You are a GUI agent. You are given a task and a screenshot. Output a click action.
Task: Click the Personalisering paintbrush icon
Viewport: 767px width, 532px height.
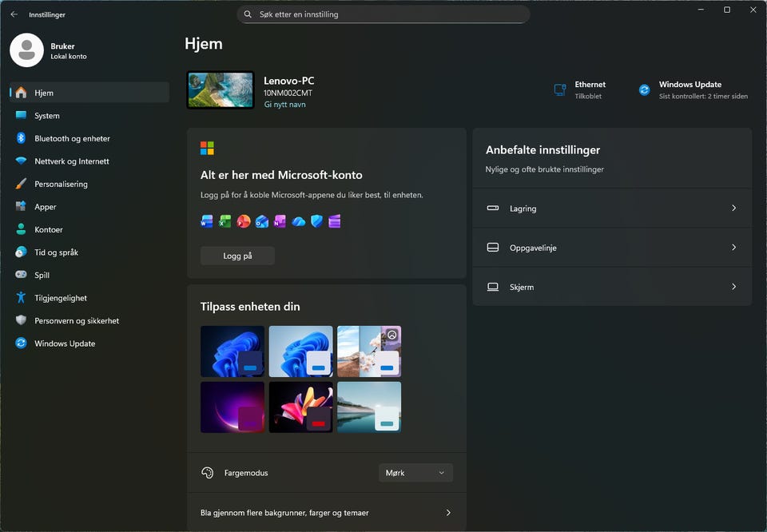[21, 184]
